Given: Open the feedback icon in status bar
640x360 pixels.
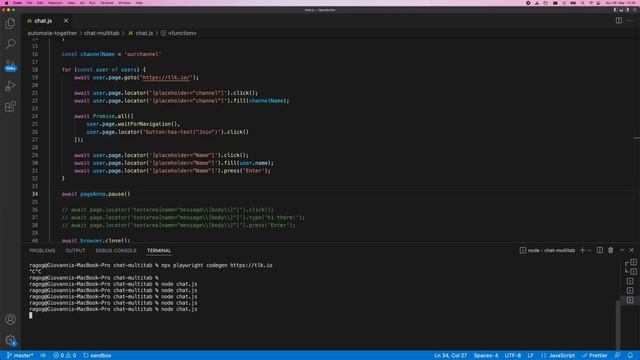Looking at the screenshot, I should pos(618,356).
